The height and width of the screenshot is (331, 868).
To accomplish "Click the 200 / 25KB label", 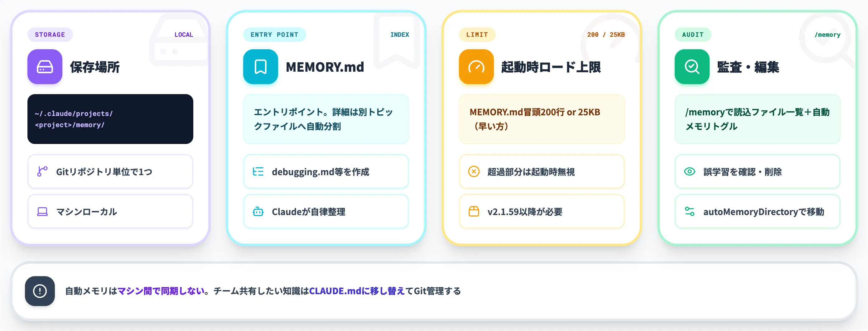I will tap(606, 35).
